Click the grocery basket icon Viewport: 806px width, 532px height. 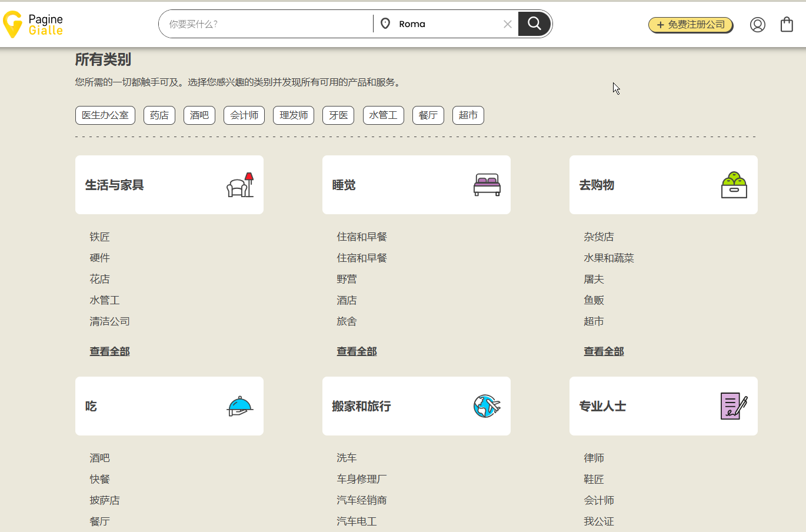pyautogui.click(x=734, y=185)
